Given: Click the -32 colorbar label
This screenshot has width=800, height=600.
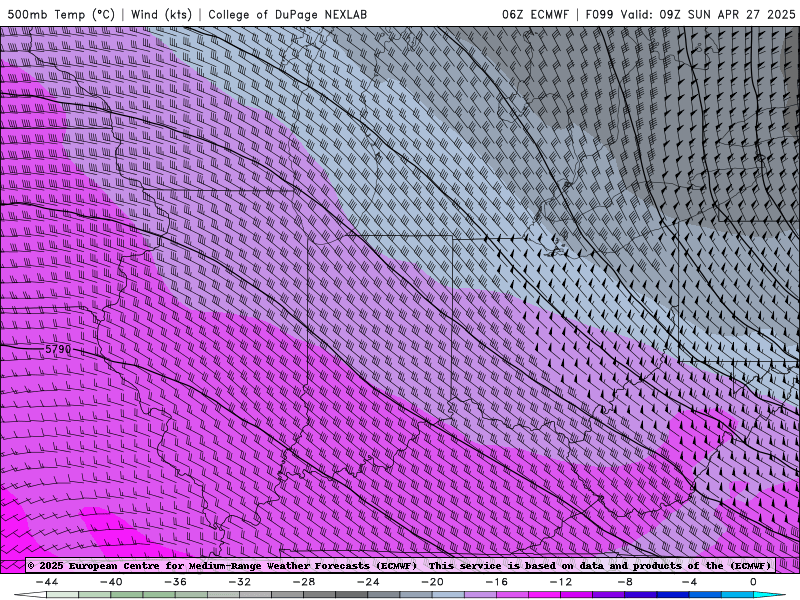Looking at the screenshot, I should click(240, 582).
